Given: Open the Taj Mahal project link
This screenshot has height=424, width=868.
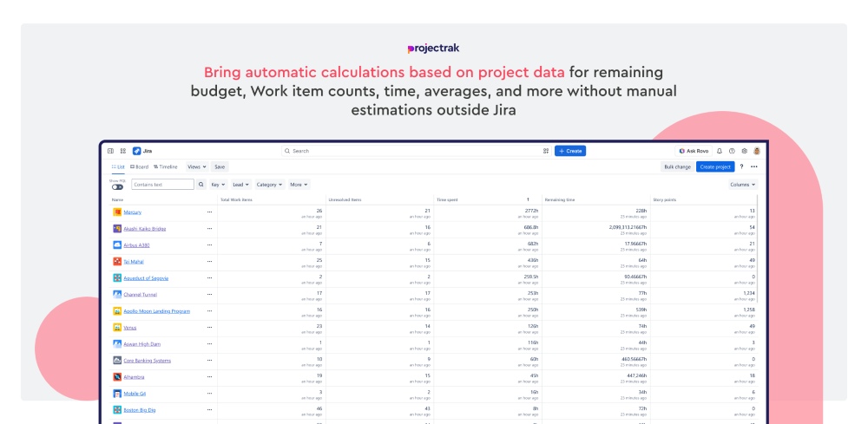Looking at the screenshot, I should pos(134,262).
